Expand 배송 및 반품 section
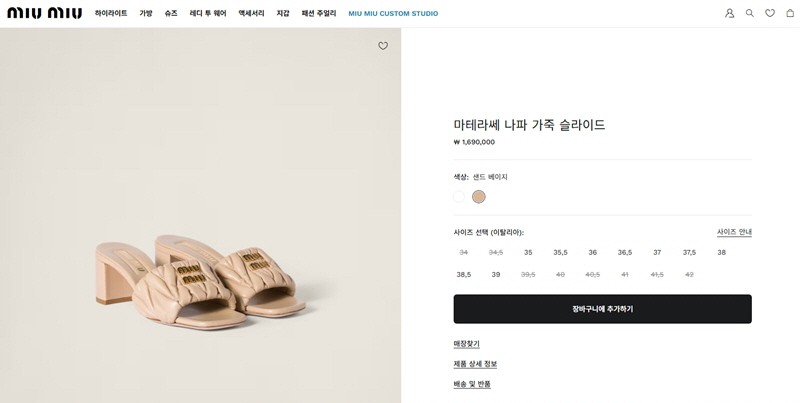 click(x=472, y=384)
